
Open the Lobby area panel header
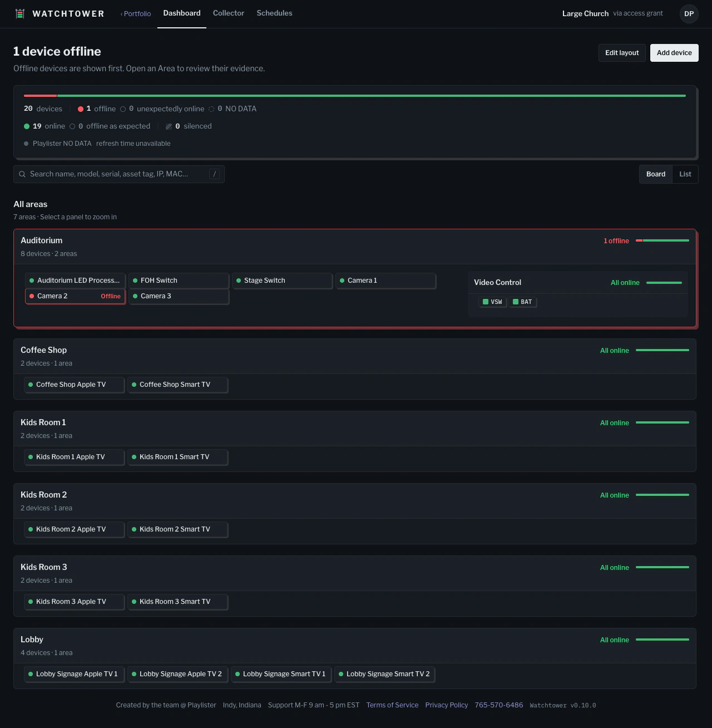click(x=355, y=646)
